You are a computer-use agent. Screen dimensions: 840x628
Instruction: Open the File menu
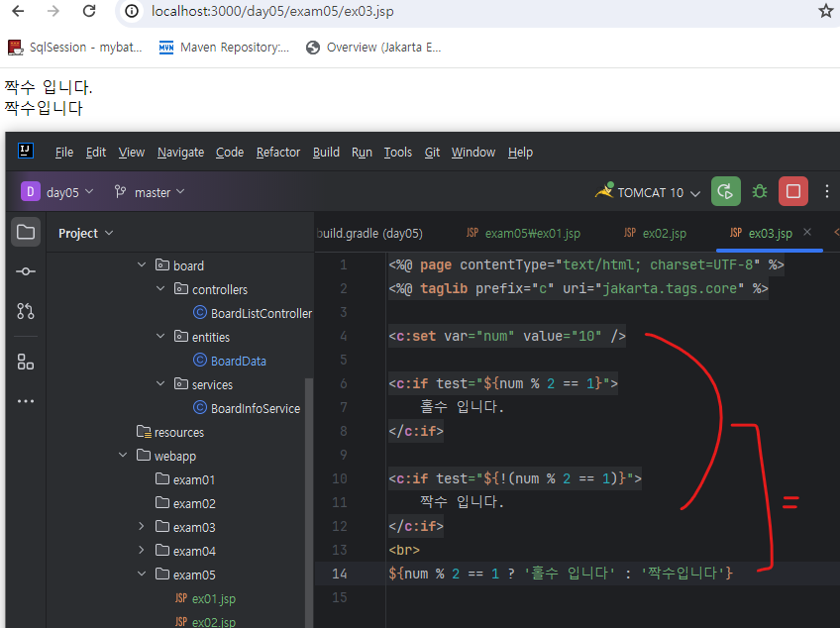pos(64,153)
